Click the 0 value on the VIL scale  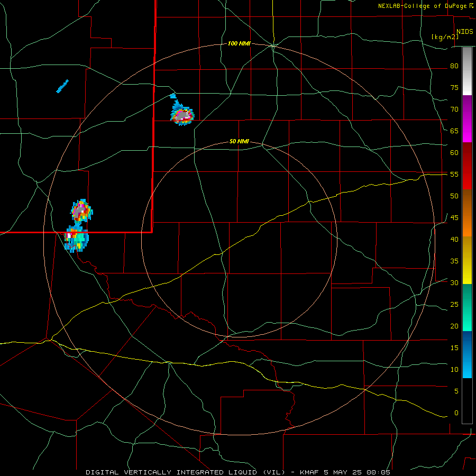pos(456,413)
